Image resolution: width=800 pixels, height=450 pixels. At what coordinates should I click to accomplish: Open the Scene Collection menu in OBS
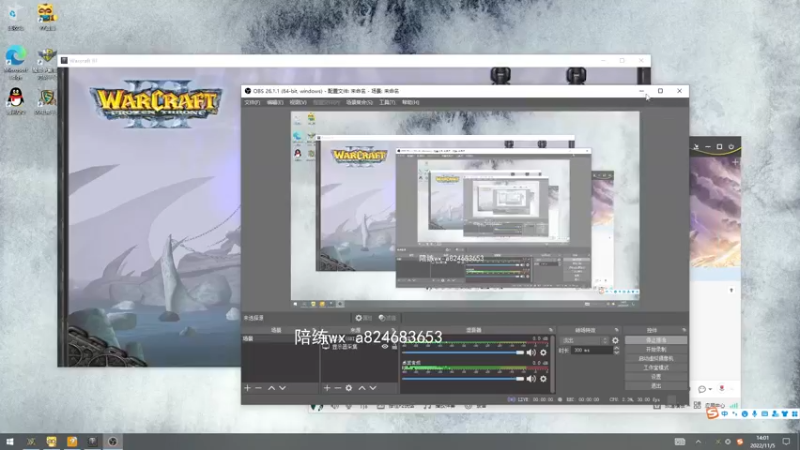pos(359,103)
